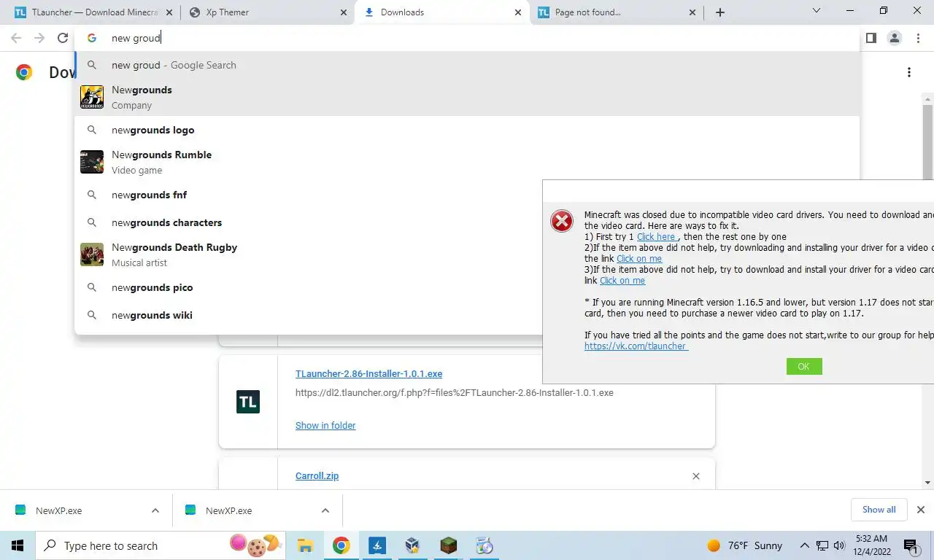This screenshot has height=560, width=934.
Task: Open Chrome side panel icon
Action: coord(871,38)
